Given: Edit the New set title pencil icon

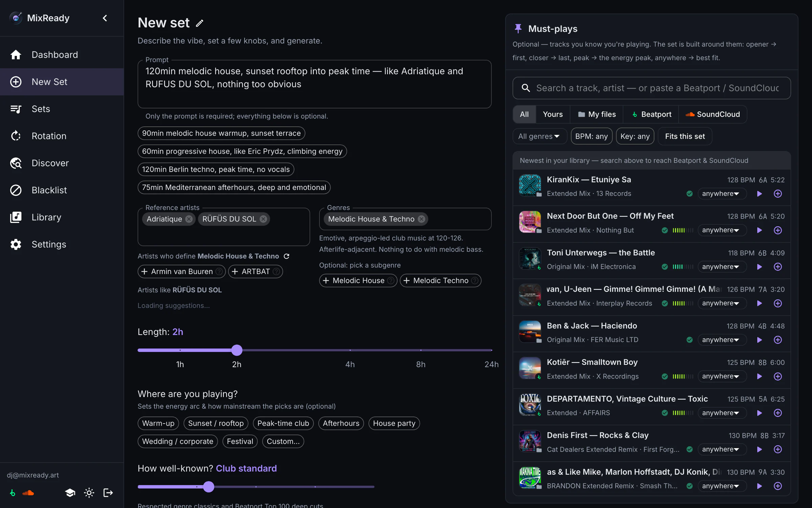Looking at the screenshot, I should click(200, 23).
